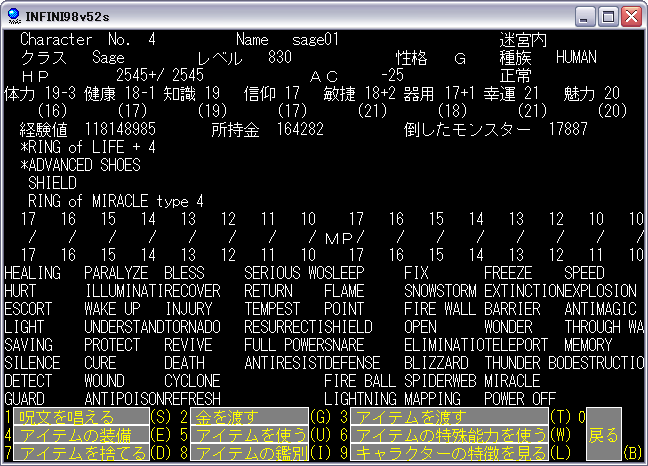Click the RING of MIRACLE type 4 item
The height and width of the screenshot is (466, 648).
(x=116, y=201)
